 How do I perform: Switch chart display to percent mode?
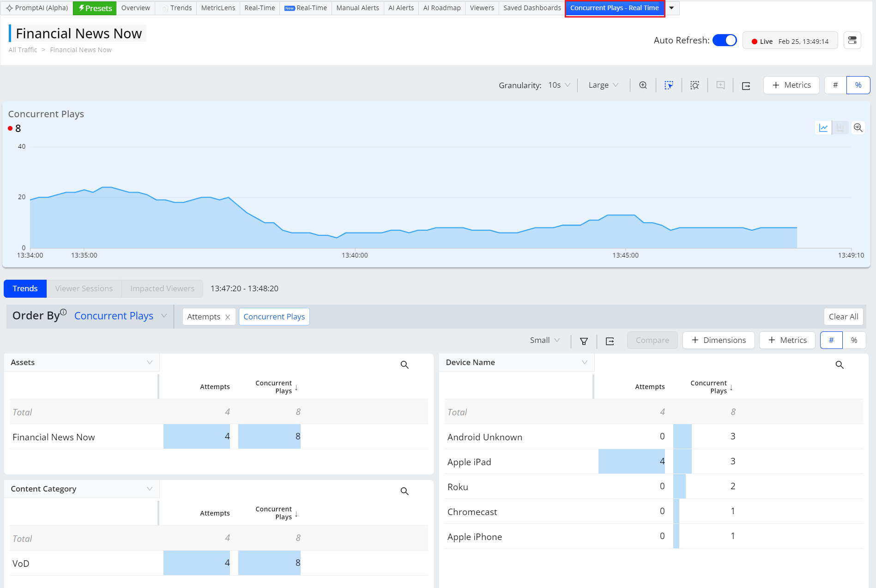(x=858, y=85)
